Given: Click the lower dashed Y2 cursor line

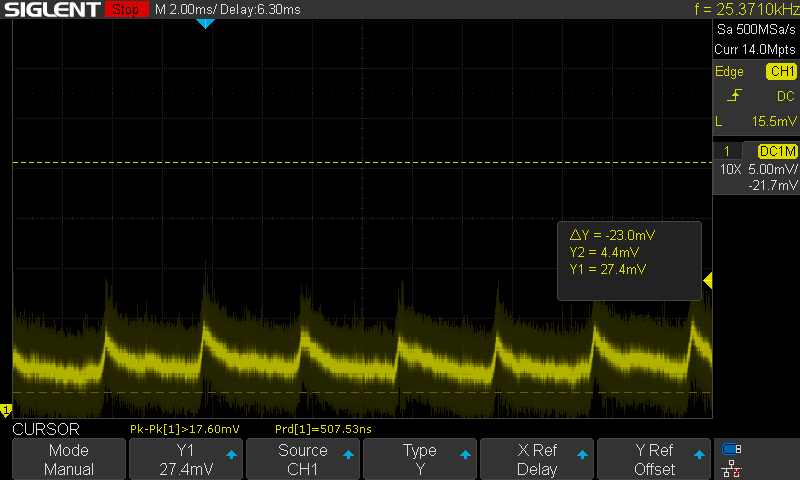Looking at the screenshot, I should [x=362, y=392].
